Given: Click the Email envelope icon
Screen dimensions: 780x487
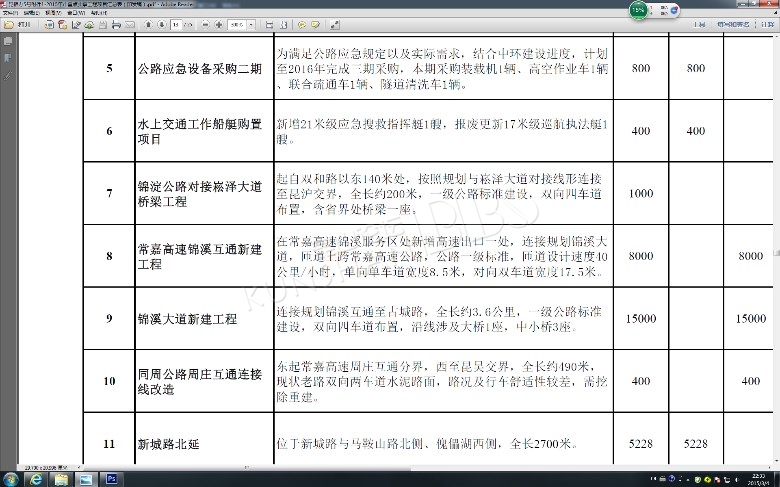Looking at the screenshot, I should tap(130, 24).
